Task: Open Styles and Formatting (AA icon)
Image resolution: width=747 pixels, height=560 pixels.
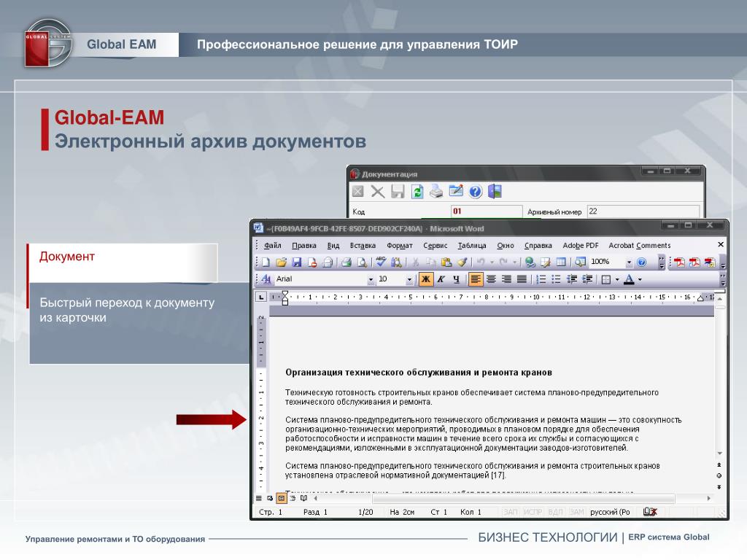Action: [x=266, y=279]
